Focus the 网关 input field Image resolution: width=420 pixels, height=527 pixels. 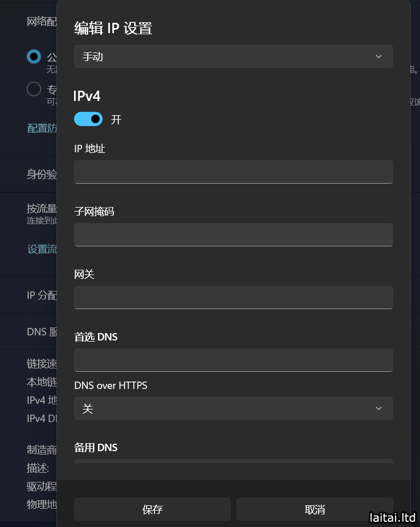tap(234, 297)
